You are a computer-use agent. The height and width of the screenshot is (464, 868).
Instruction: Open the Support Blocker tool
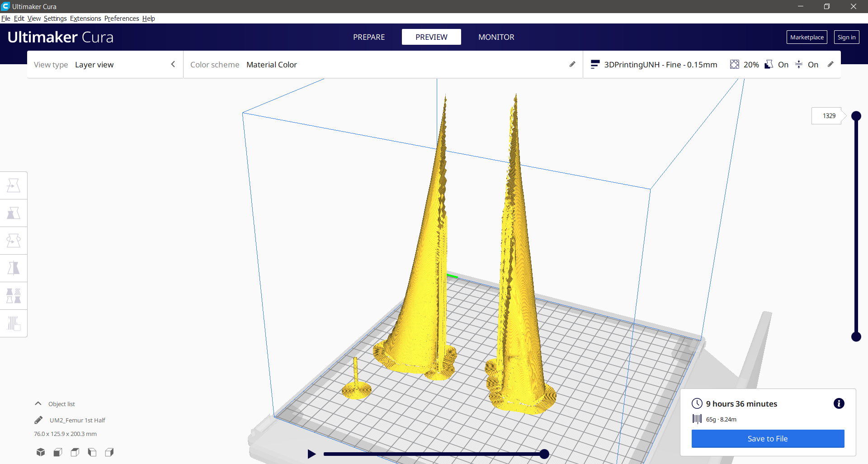tap(14, 323)
